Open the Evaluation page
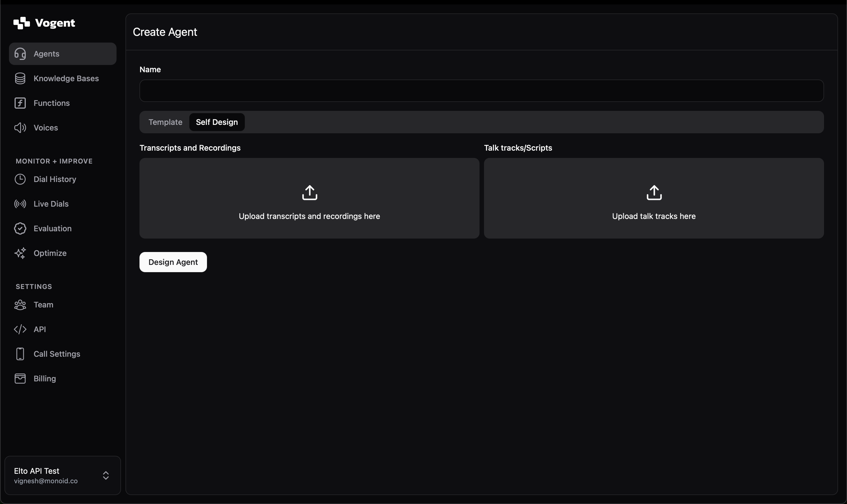 [63, 228]
